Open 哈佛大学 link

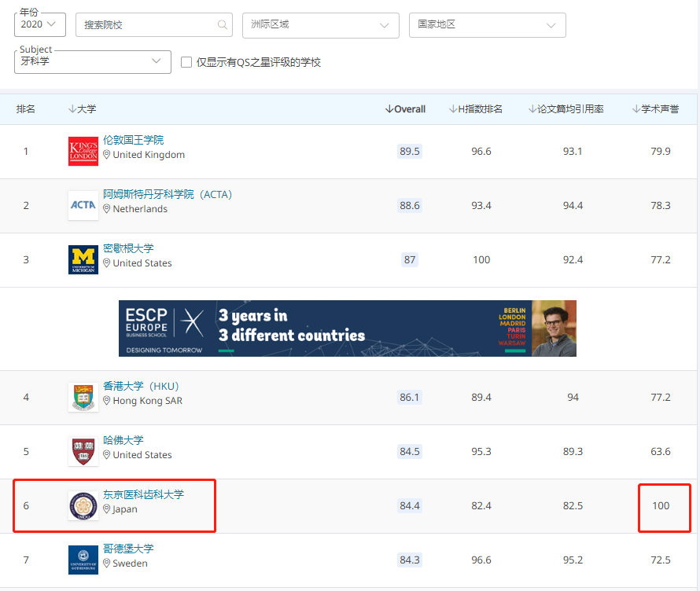click(123, 440)
